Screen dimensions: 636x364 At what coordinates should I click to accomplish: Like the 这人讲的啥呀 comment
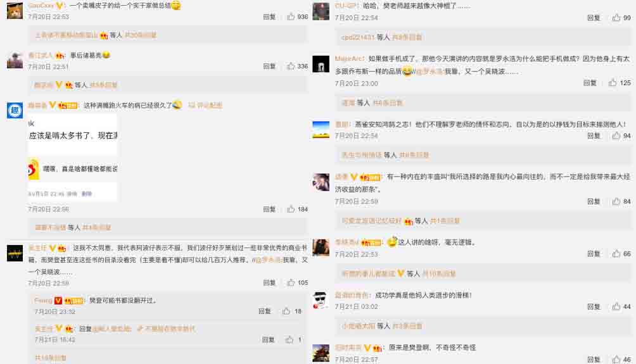click(616, 254)
